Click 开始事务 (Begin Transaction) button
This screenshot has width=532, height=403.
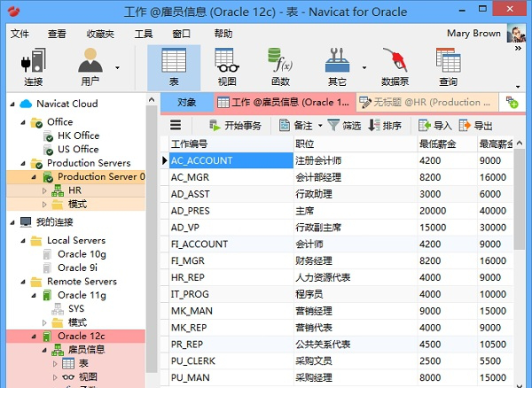coord(235,126)
